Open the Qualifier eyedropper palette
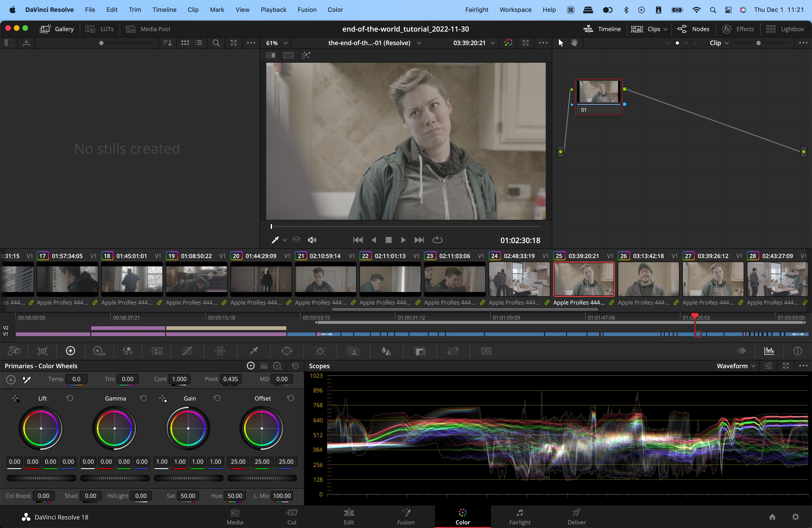Screen dimensions: 812x528 [x=254, y=351]
